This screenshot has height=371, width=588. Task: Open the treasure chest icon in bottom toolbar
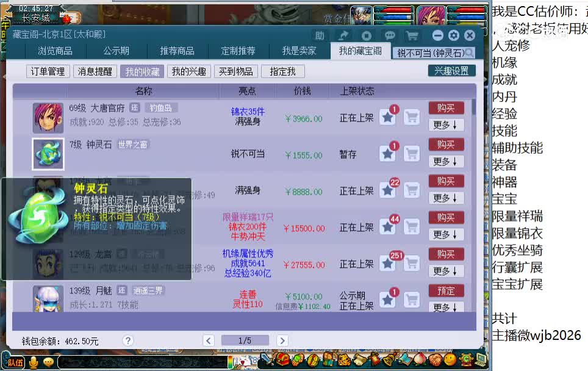point(283,361)
